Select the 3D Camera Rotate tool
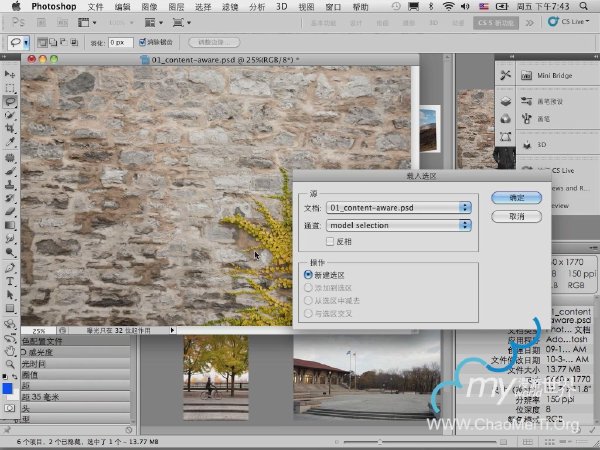Viewport: 600px width, 450px height. 10,338
